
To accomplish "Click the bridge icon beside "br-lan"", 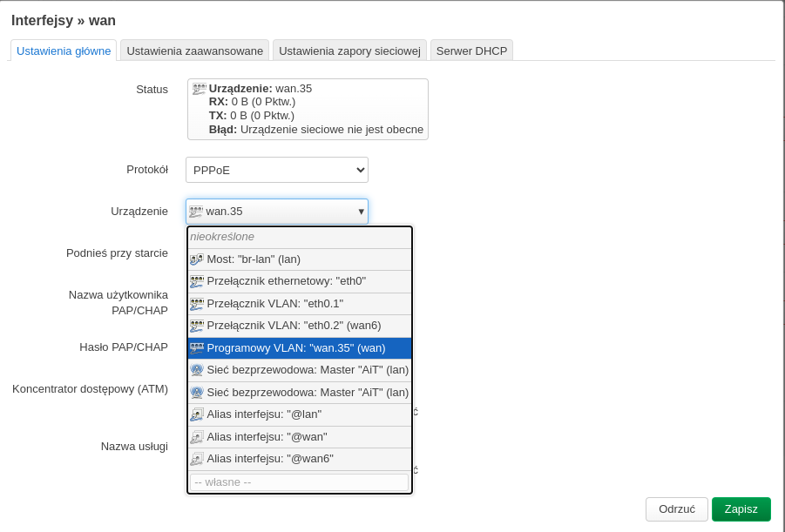I will point(197,259).
